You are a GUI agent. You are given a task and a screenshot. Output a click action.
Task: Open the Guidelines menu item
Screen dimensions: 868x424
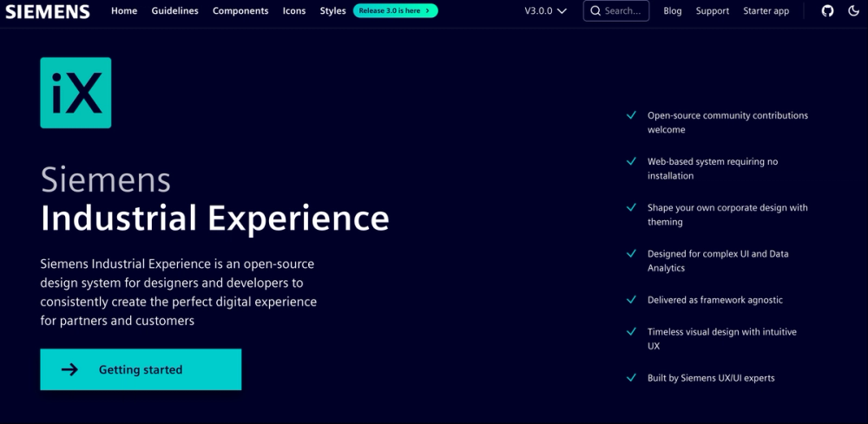pyautogui.click(x=175, y=11)
